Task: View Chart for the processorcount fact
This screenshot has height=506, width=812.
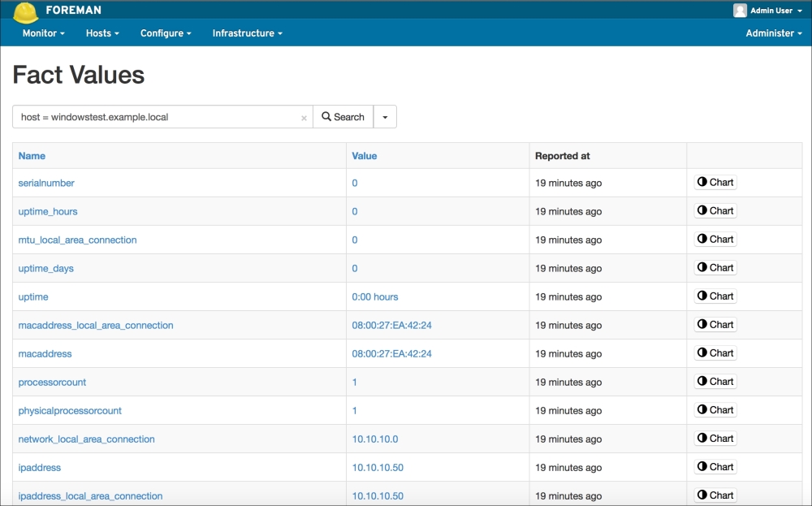Action: (x=715, y=382)
